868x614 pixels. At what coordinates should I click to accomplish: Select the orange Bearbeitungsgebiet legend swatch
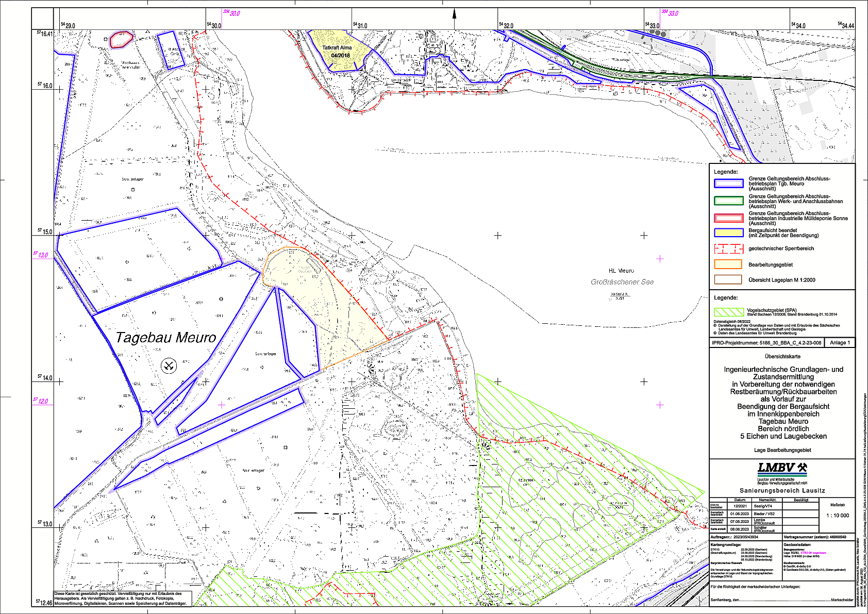point(728,264)
